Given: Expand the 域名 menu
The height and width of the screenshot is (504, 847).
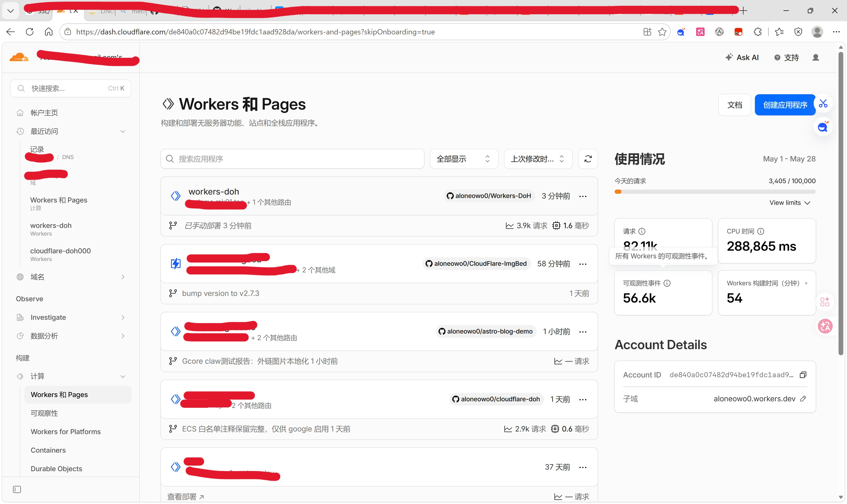Looking at the screenshot, I should [123, 277].
